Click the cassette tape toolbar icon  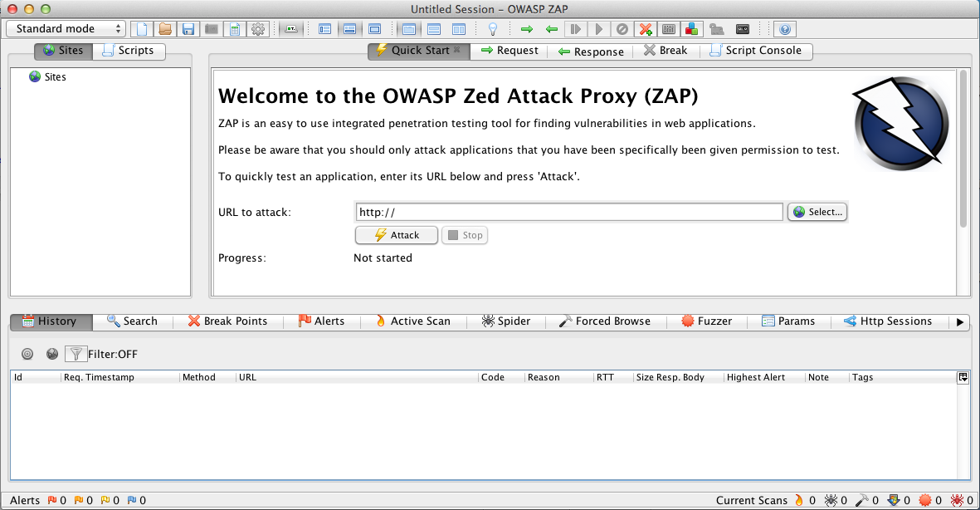click(x=742, y=29)
